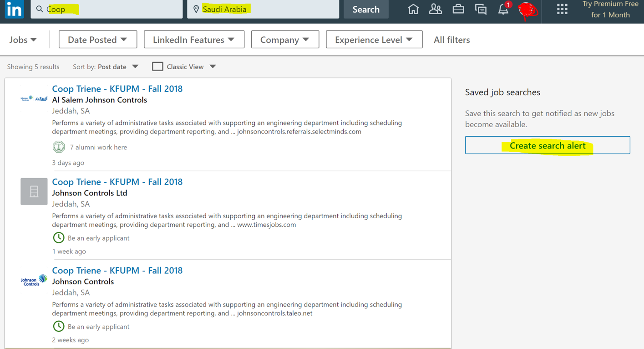
Task: Click the search magnifier icon
Action: pos(40,9)
